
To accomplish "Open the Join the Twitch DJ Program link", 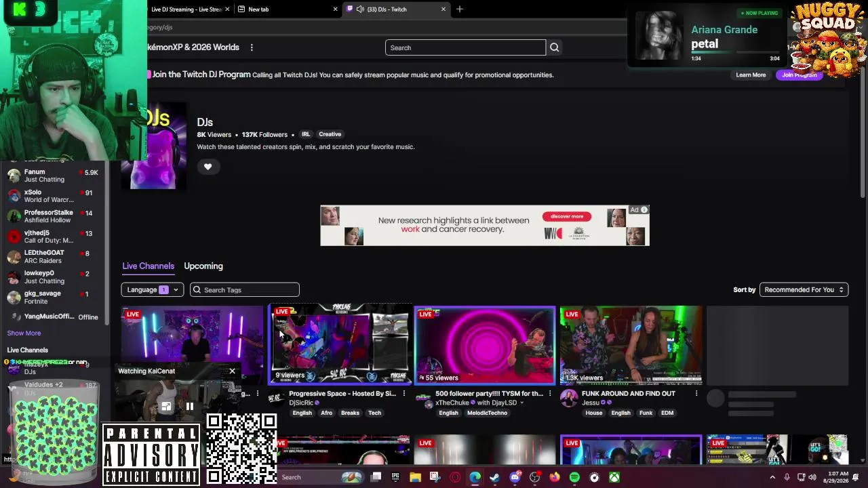I will pyautogui.click(x=201, y=75).
